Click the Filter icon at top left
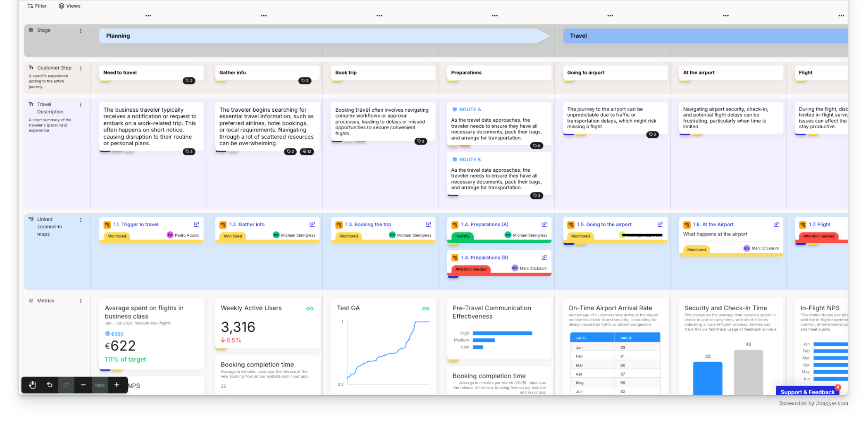This screenshot has height=422, width=868. (x=29, y=5)
